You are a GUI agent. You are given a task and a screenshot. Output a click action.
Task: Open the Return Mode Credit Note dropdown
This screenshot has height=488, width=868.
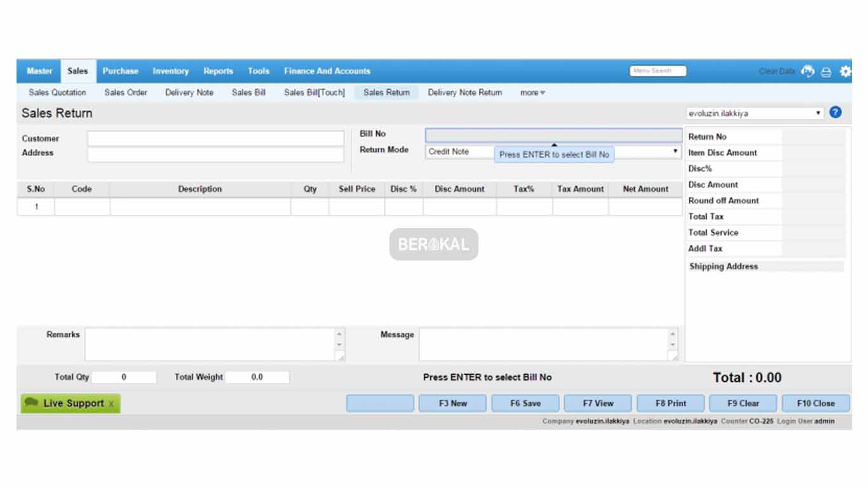[675, 151]
